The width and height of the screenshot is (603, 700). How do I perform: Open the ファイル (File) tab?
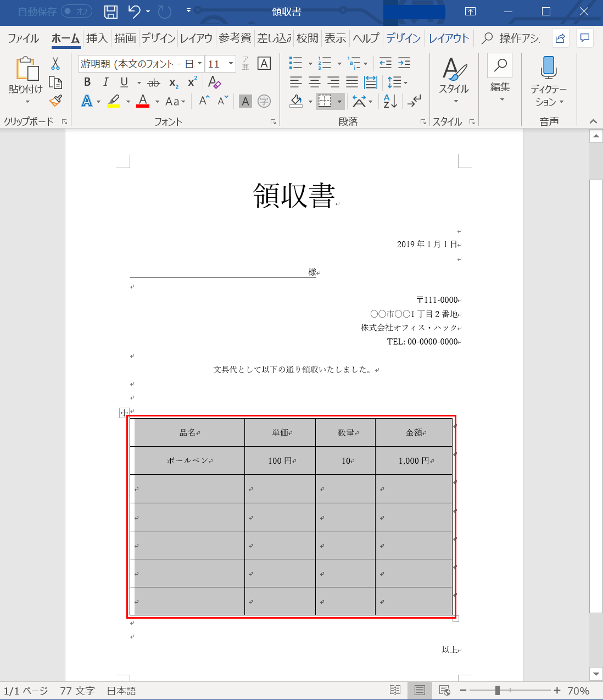23,38
